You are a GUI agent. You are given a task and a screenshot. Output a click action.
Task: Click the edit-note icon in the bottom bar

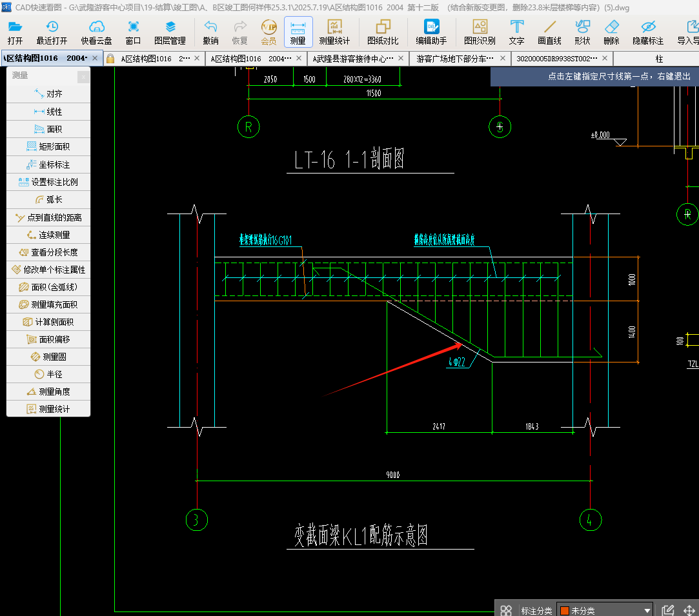(668, 610)
